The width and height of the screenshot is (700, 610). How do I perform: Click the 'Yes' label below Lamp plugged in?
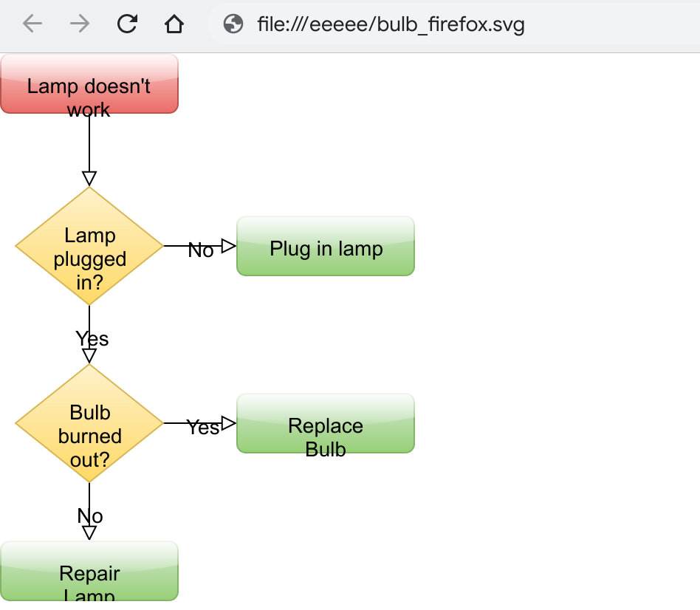click(92, 339)
